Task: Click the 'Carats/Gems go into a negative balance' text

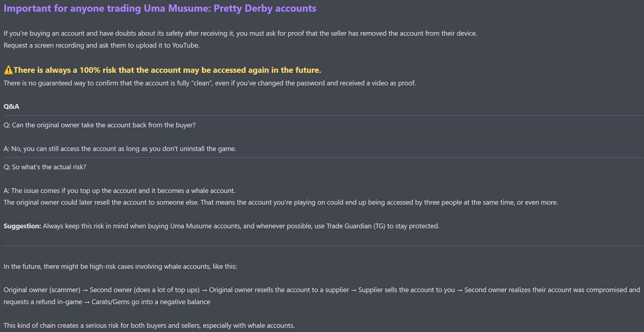Action: [x=151, y=302]
